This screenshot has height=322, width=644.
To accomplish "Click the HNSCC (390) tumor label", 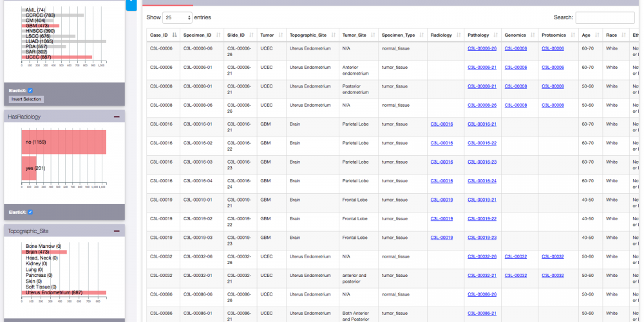I will tap(40, 31).
